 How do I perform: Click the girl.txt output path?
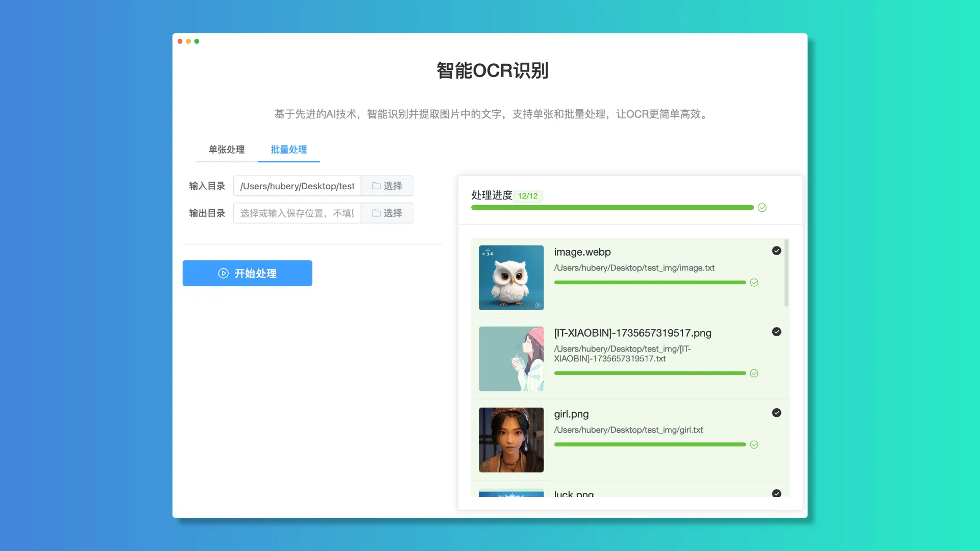tap(628, 430)
